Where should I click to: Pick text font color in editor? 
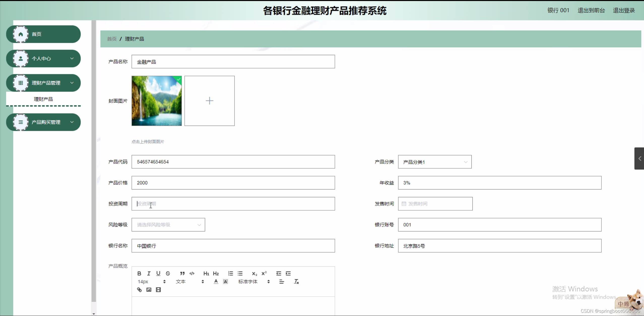tap(216, 282)
